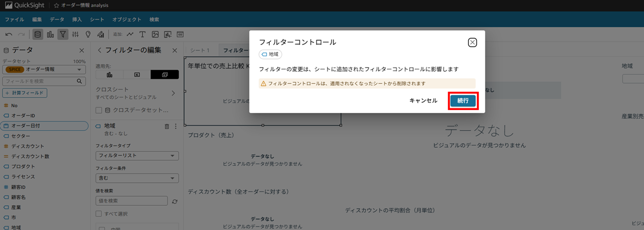The image size is (644, 230).
Task: Open the フィルター条件 dropdown showing 含む
Action: tap(137, 178)
